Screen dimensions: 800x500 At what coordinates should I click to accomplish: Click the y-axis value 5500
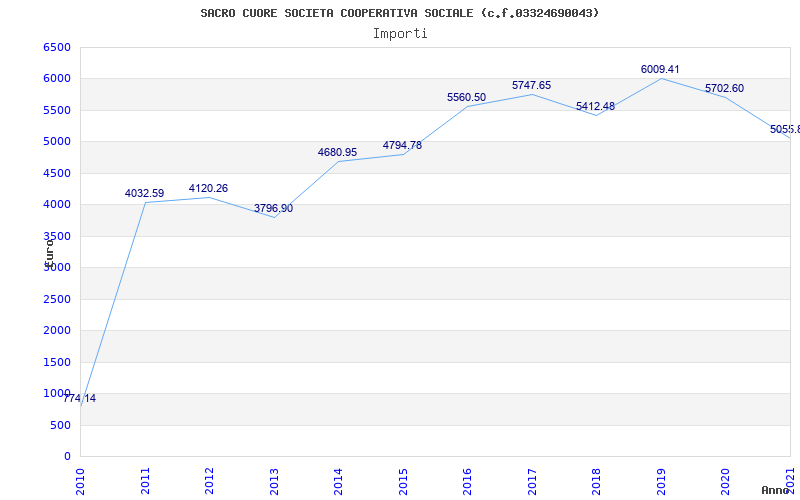(57, 110)
